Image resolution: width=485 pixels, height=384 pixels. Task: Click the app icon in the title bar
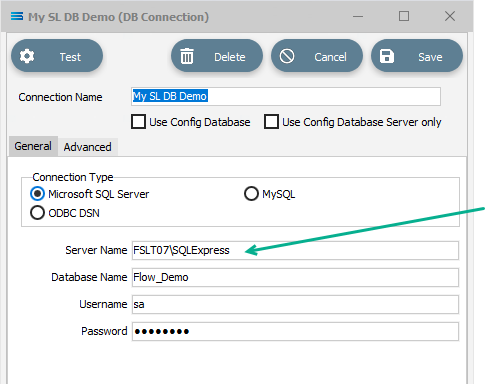coord(17,16)
